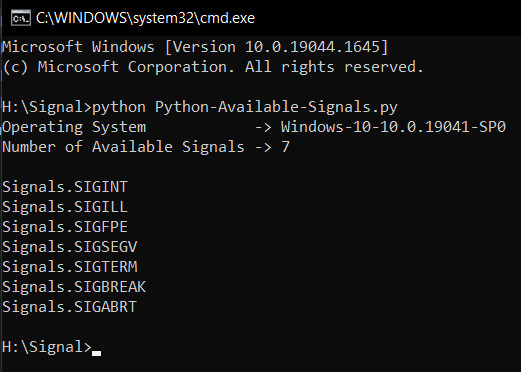Click the first H:\Signal> prompt text
Screen dimensions: 521x372
tap(47, 107)
